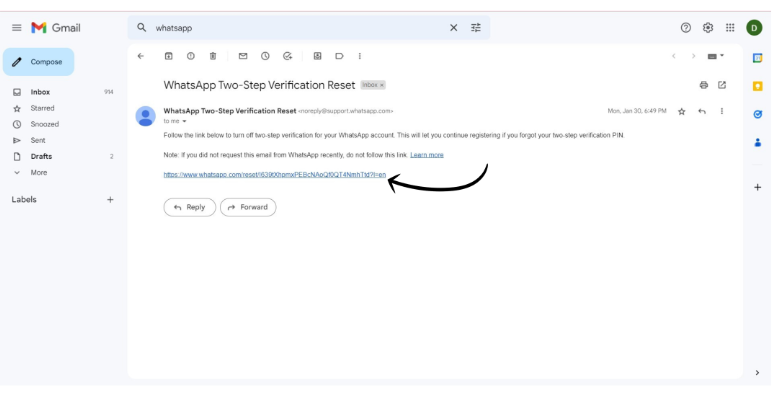Open email in new window
Viewport: 772px width, 401px height.
pyautogui.click(x=722, y=85)
